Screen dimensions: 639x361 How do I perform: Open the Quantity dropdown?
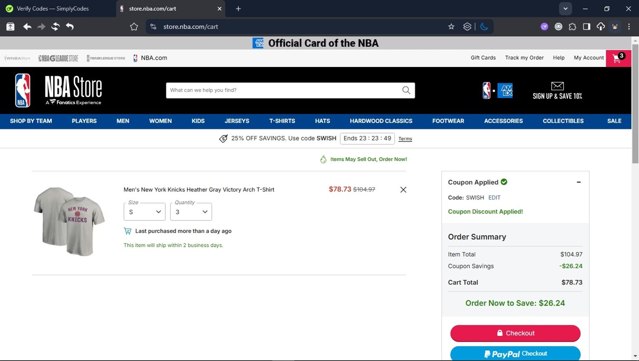191,211
